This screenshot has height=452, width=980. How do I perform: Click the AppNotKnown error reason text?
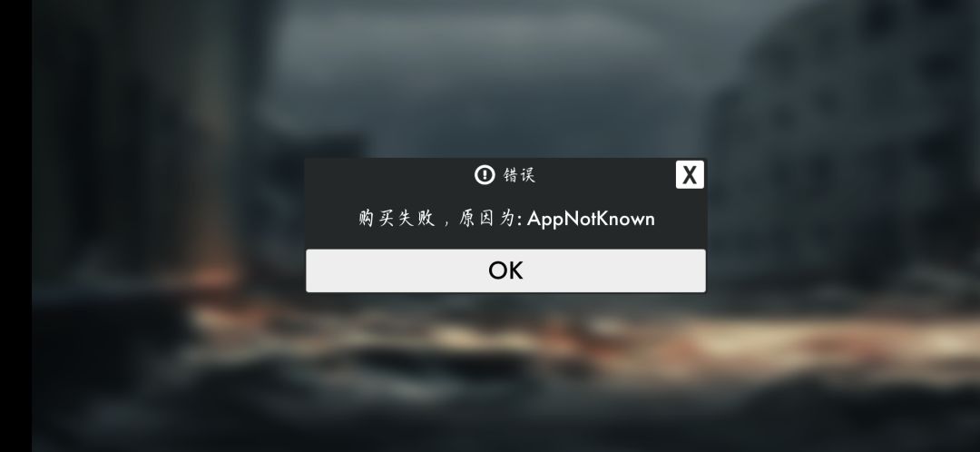click(591, 219)
